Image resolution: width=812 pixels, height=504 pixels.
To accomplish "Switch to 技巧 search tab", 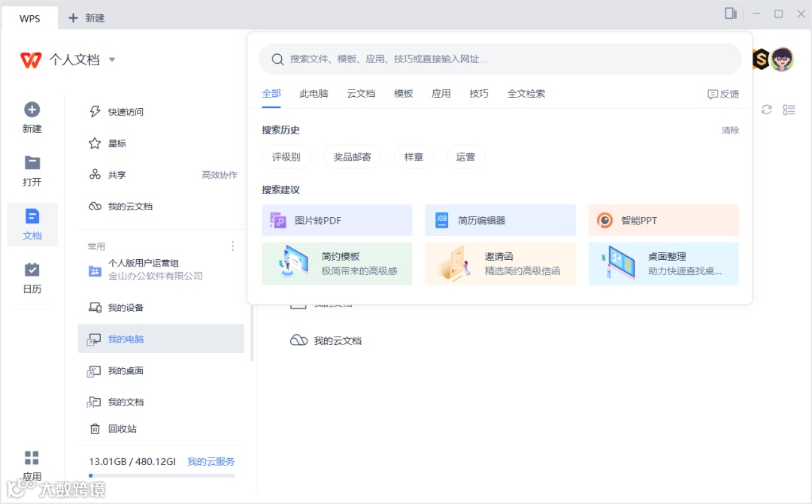I will 479,94.
